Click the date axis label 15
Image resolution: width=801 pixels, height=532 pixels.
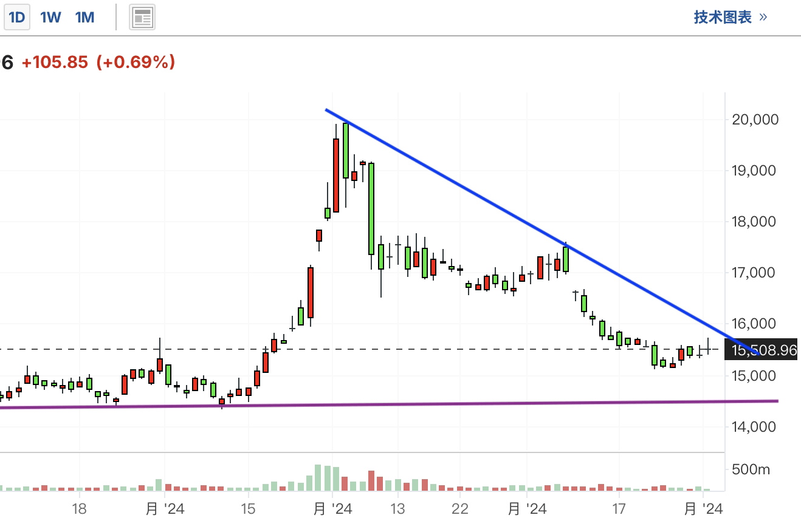[248, 508]
